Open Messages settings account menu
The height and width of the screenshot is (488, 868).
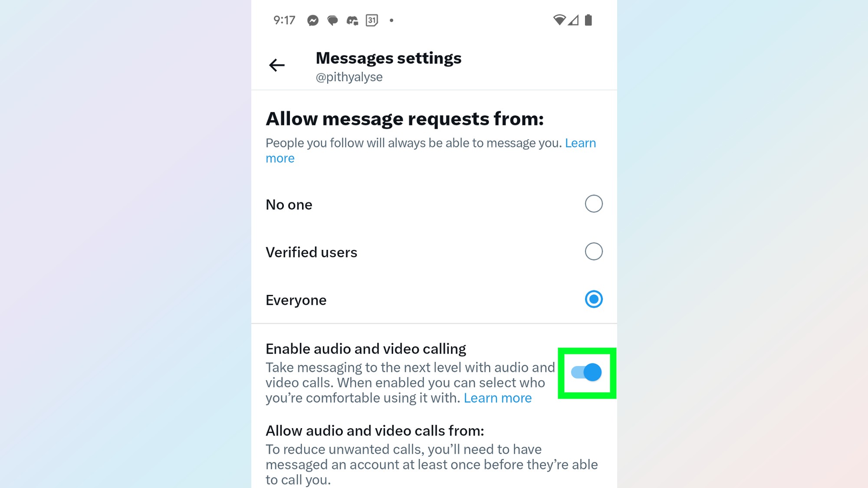coord(349,76)
